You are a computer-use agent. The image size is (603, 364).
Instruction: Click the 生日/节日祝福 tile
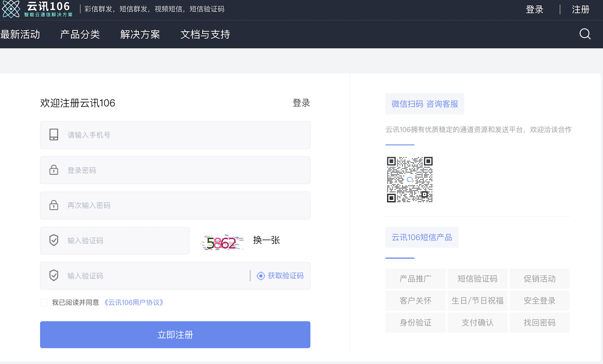[x=478, y=301]
